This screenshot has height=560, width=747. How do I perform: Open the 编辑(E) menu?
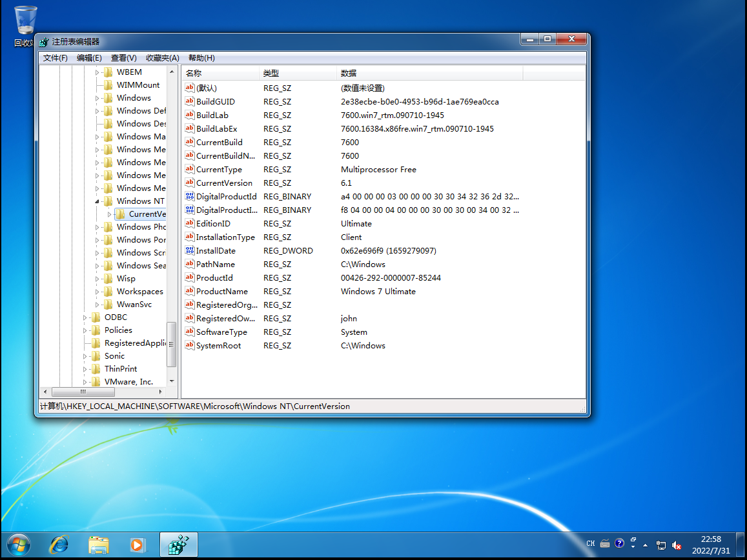point(89,57)
